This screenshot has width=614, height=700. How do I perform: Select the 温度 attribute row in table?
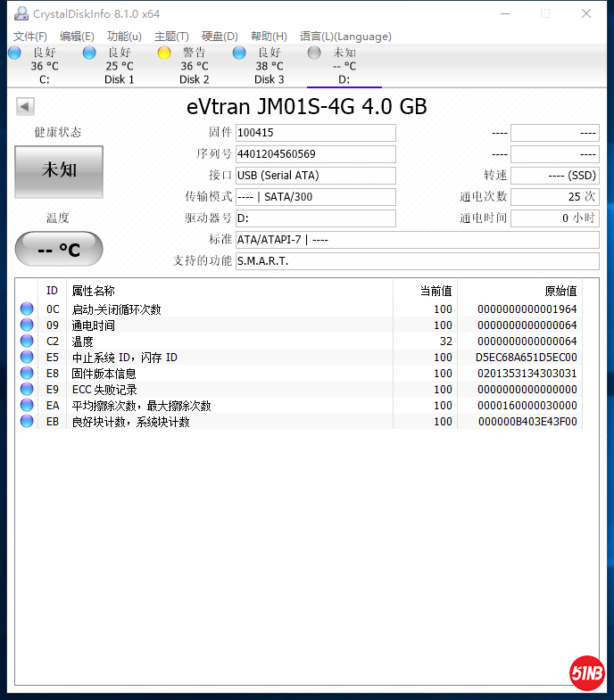pyautogui.click(x=299, y=341)
